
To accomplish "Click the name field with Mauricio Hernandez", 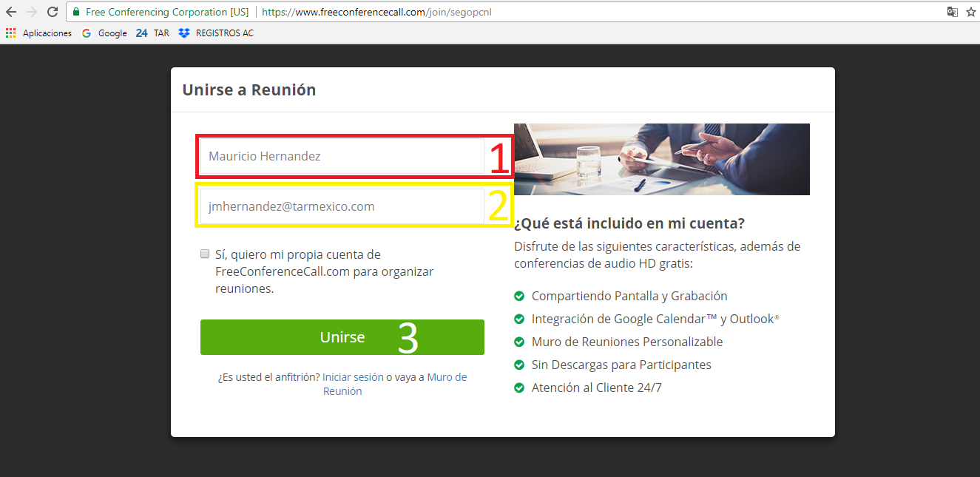I will (x=342, y=157).
